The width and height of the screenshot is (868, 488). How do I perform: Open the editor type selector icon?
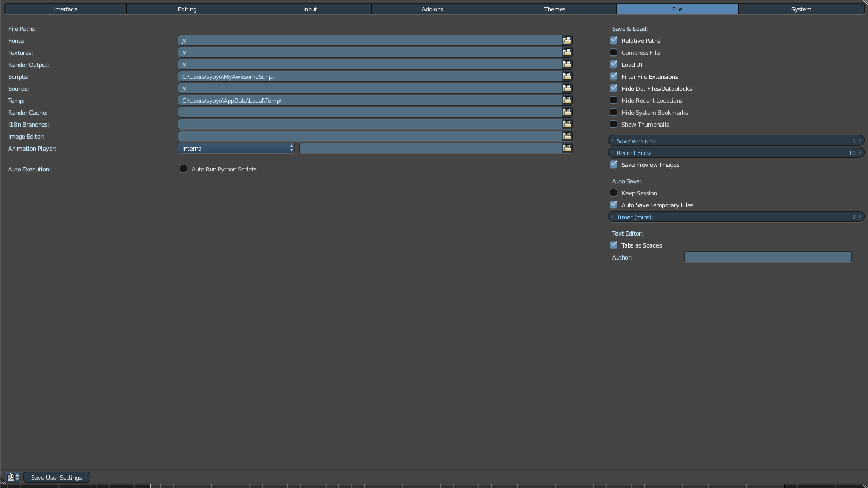(13, 477)
